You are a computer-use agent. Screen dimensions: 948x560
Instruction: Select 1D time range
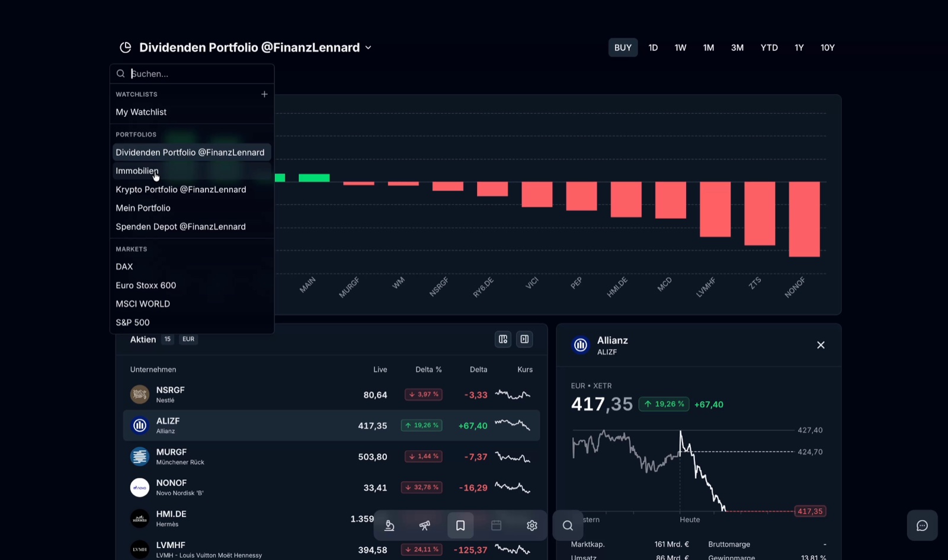coord(653,47)
